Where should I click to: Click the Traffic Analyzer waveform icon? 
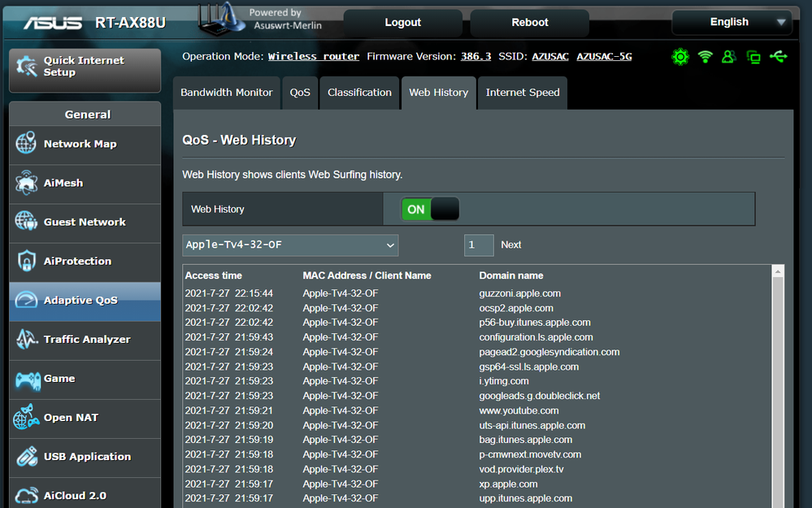26,339
